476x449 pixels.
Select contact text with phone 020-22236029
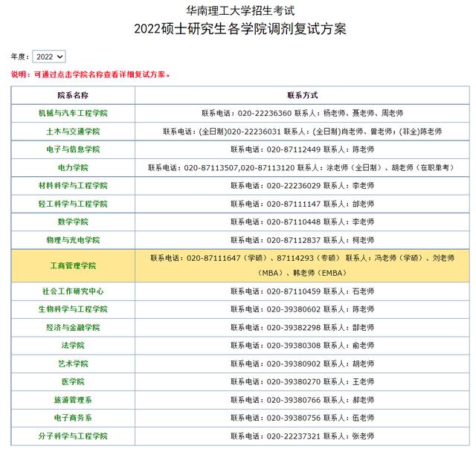click(x=303, y=185)
